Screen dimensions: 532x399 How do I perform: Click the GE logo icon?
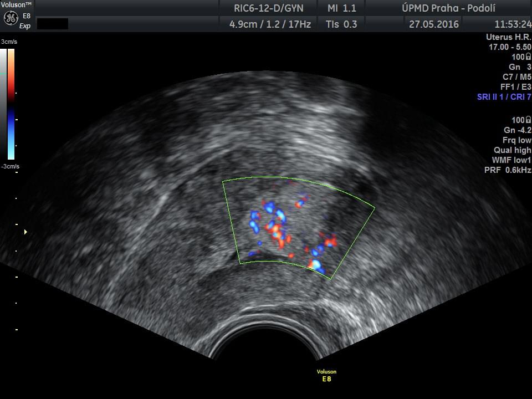(x=11, y=18)
